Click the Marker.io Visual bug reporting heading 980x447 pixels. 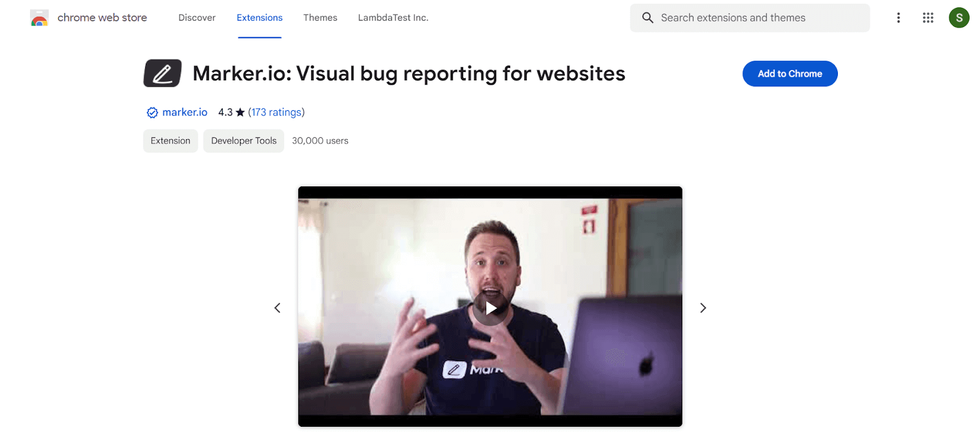point(409,74)
